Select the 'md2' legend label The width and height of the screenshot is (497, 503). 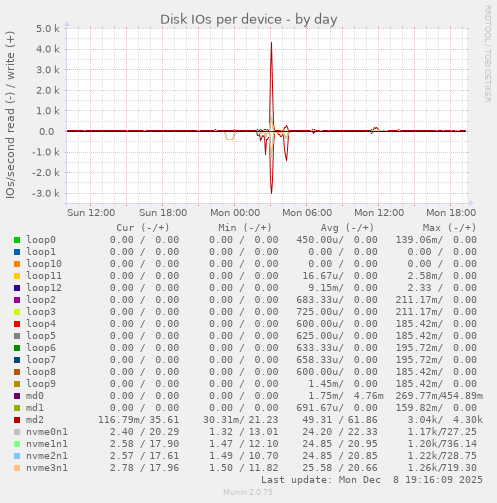click(x=35, y=420)
